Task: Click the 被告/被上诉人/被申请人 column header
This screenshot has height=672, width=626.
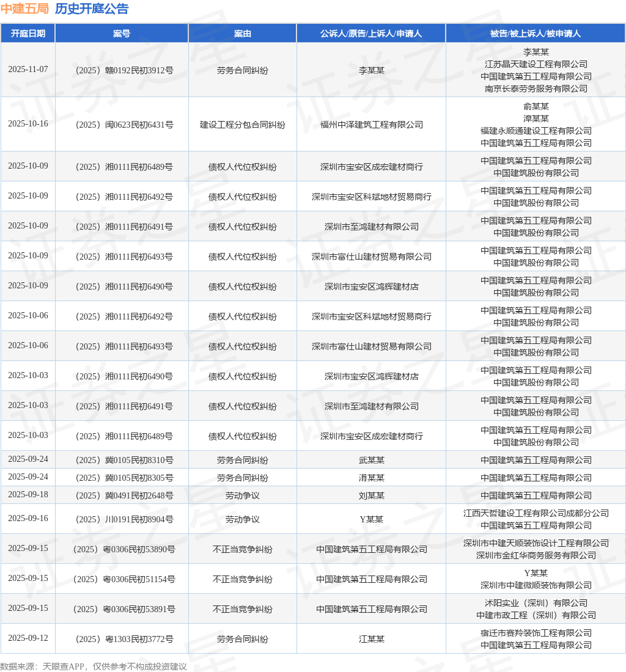Action: pyautogui.click(x=536, y=34)
